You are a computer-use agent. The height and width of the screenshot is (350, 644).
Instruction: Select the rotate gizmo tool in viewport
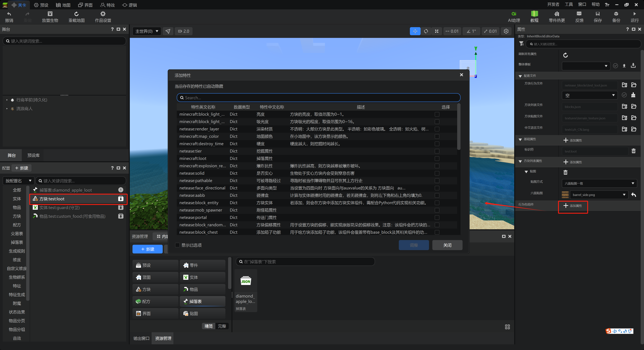coord(426,31)
